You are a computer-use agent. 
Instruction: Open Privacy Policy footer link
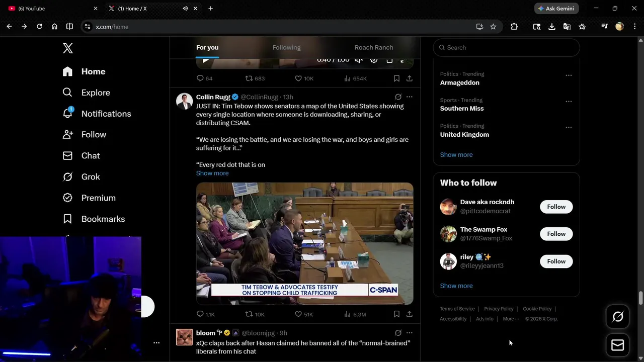[x=499, y=309]
